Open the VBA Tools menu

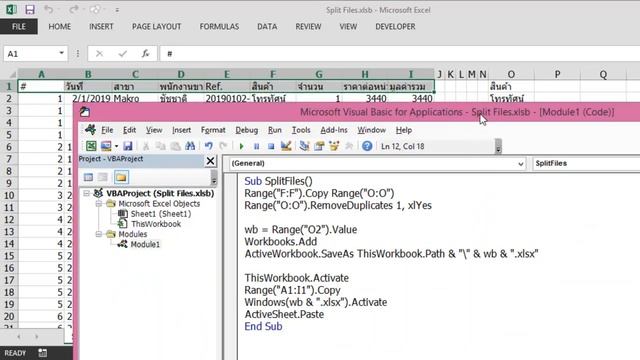click(x=301, y=130)
